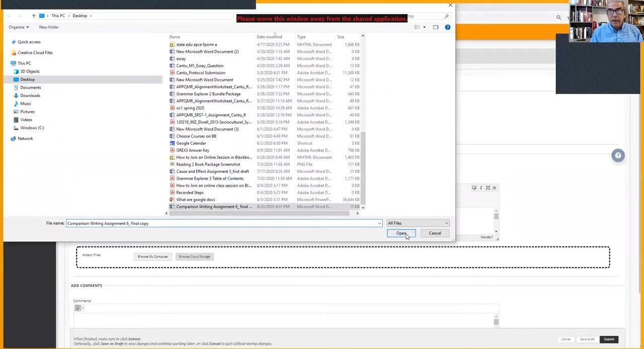Sort the list by the Type column header
The image size is (644, 349).
301,37
